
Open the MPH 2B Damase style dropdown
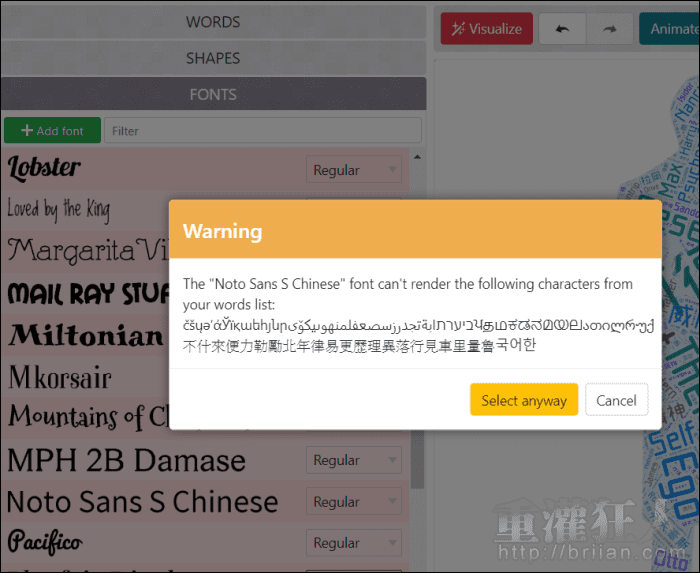click(353, 460)
